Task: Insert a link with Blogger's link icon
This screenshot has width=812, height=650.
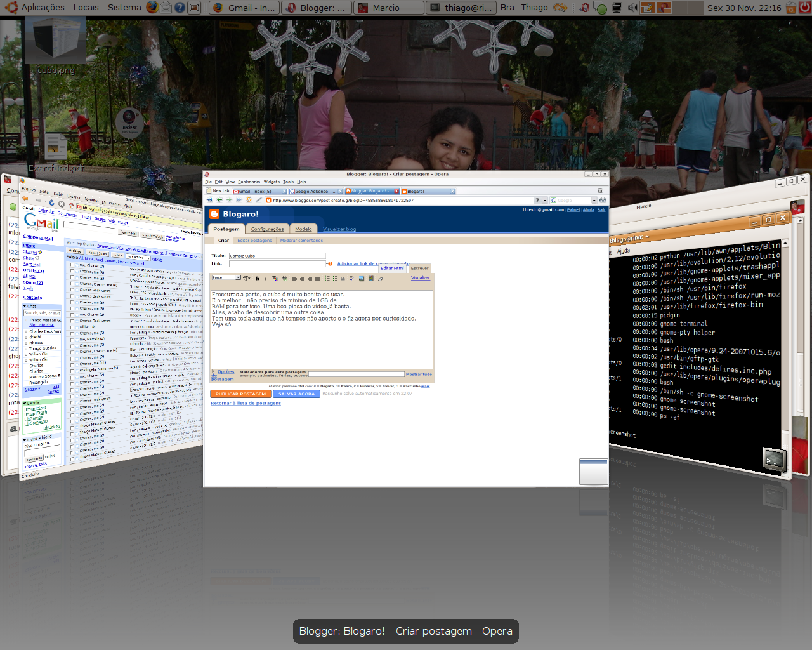Action: tap(284, 279)
